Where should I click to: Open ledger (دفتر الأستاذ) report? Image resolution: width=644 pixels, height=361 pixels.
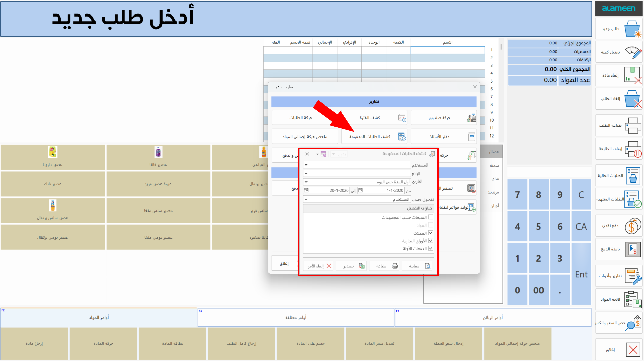pos(443,137)
